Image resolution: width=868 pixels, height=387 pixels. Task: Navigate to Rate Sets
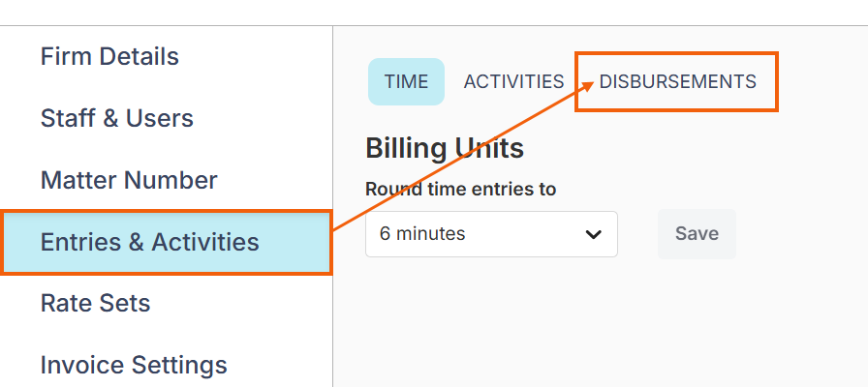pyautogui.click(x=96, y=304)
